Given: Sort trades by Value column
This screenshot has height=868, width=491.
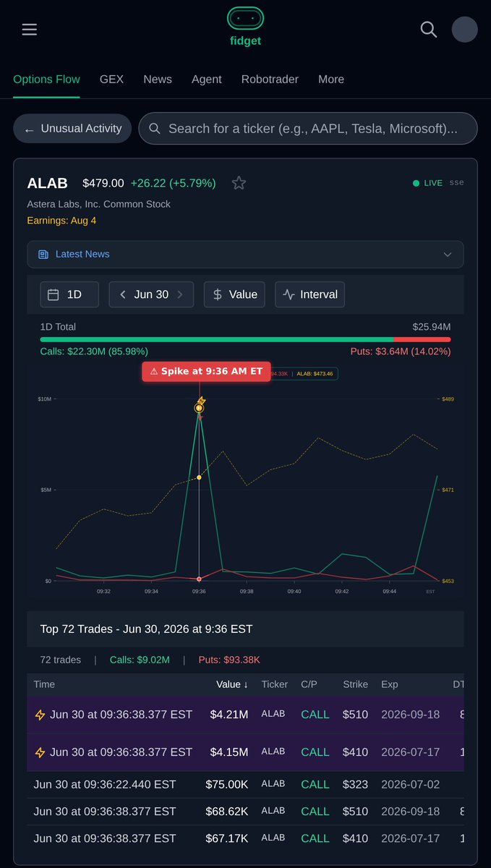Looking at the screenshot, I should coord(232,684).
